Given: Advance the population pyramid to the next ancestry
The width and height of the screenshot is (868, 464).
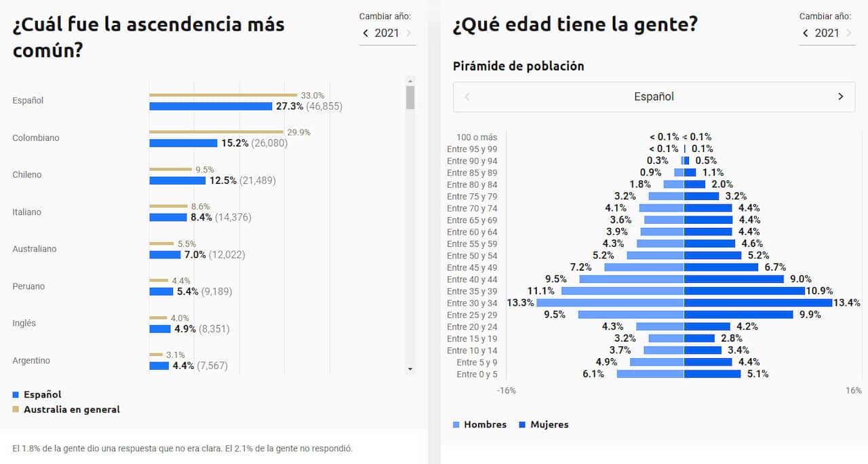Looking at the screenshot, I should click(x=841, y=96).
